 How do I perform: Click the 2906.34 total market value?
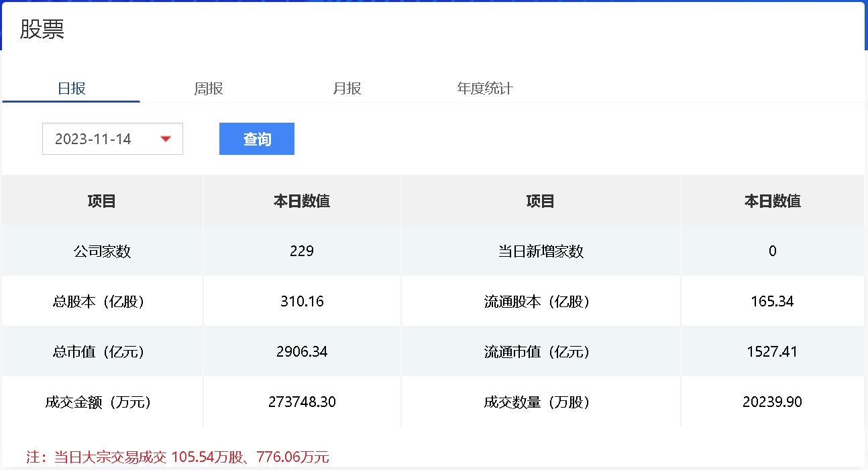click(x=302, y=352)
